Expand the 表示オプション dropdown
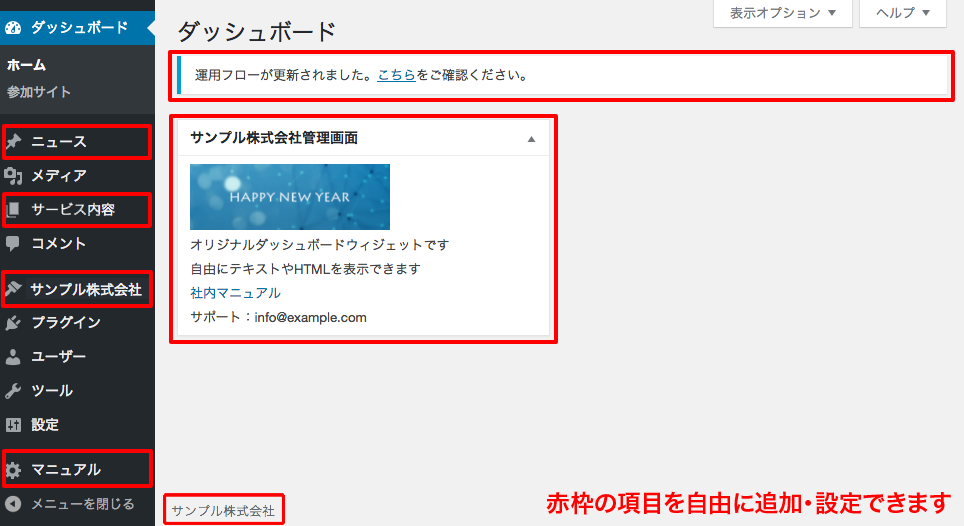964x526 pixels. [783, 13]
